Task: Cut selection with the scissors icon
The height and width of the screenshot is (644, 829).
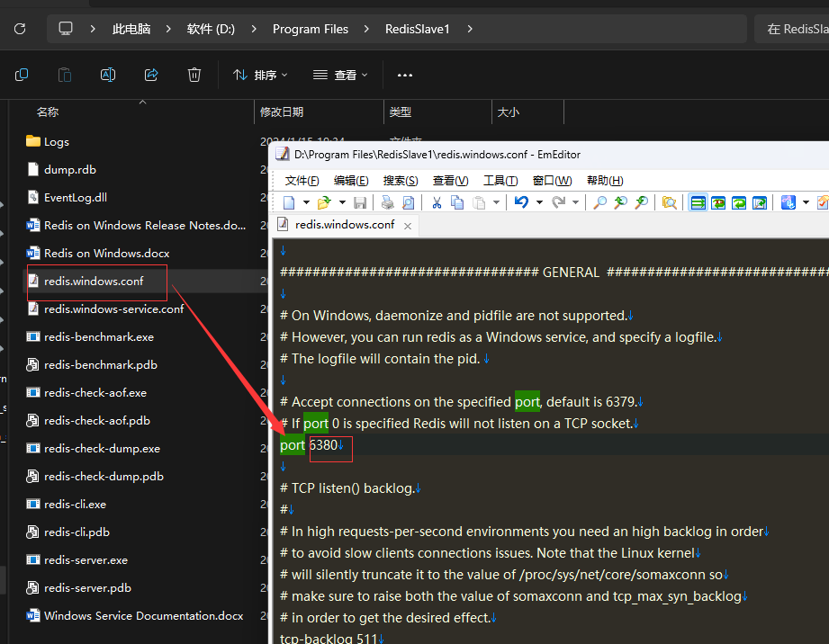Action: pyautogui.click(x=437, y=202)
